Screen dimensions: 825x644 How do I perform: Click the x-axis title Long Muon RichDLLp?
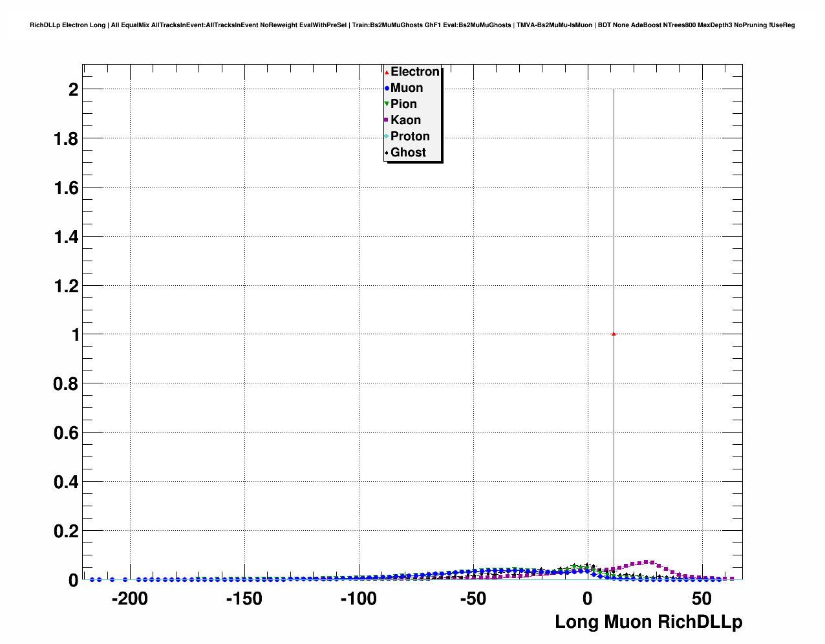point(648,622)
